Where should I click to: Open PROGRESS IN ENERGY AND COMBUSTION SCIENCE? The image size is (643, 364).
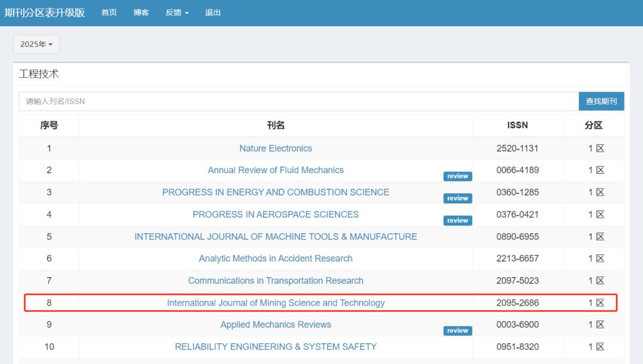tap(276, 192)
